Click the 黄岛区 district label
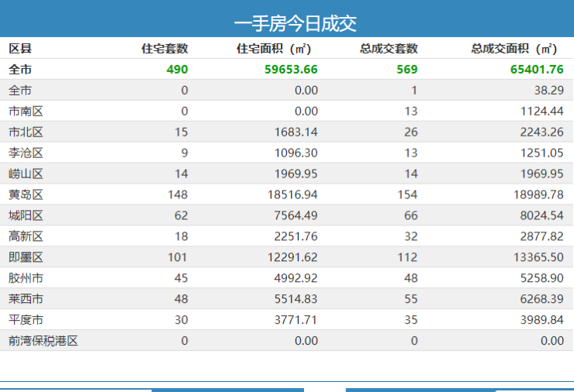574x392 pixels. 26,195
